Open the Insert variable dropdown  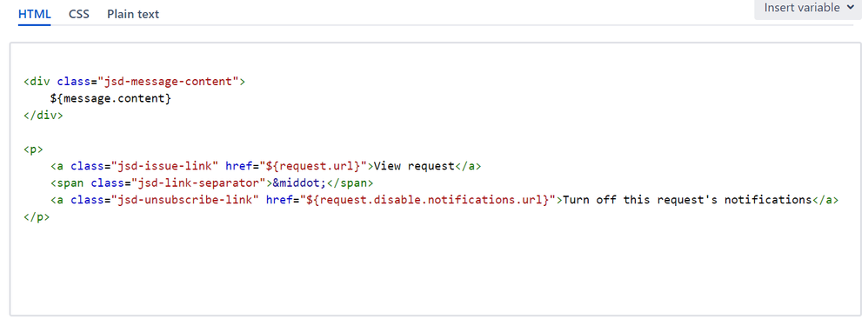coord(808,9)
